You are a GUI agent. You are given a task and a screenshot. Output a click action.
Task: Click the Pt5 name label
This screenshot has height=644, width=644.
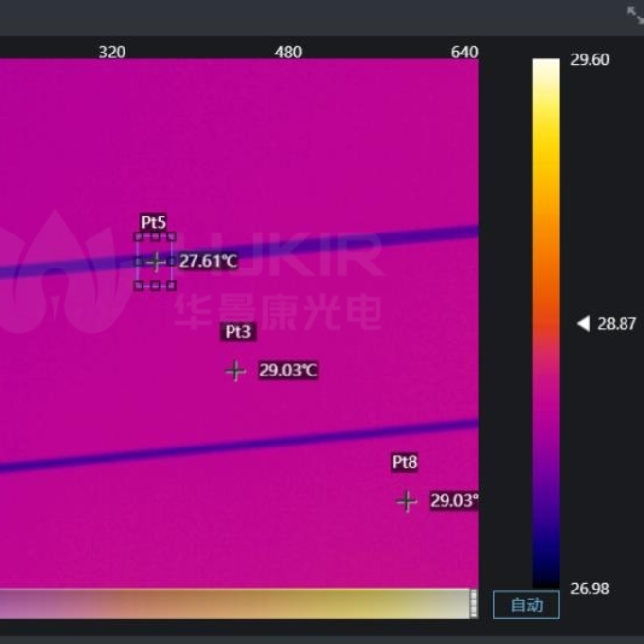[154, 223]
